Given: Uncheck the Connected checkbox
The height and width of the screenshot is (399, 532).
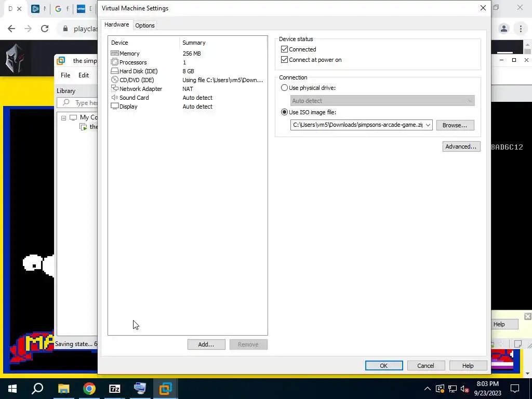Looking at the screenshot, I should pos(284,49).
